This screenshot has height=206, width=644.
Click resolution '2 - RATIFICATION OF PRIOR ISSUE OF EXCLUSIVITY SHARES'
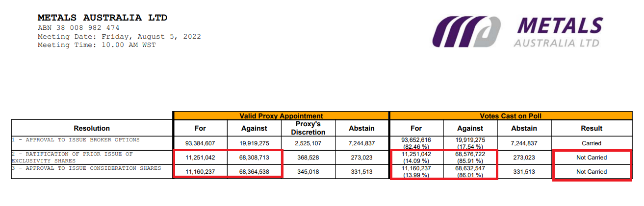73,157
